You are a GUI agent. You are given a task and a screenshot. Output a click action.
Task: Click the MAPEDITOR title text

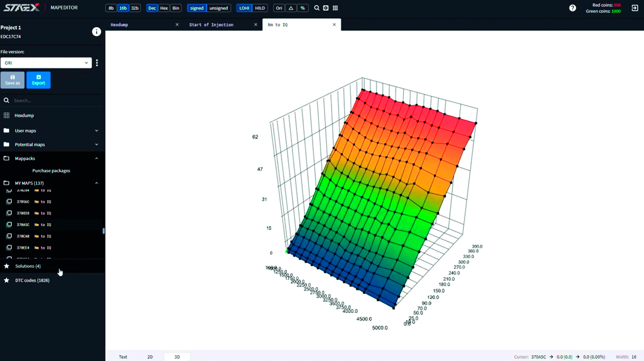pyautogui.click(x=64, y=7)
